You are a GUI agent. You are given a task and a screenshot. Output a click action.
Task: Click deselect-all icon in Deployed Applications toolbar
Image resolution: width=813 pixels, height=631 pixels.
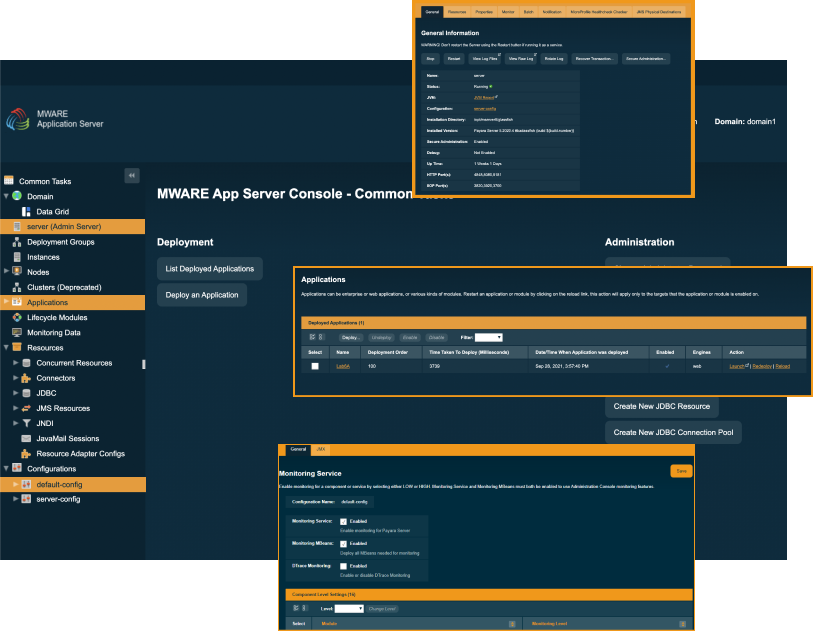click(320, 337)
